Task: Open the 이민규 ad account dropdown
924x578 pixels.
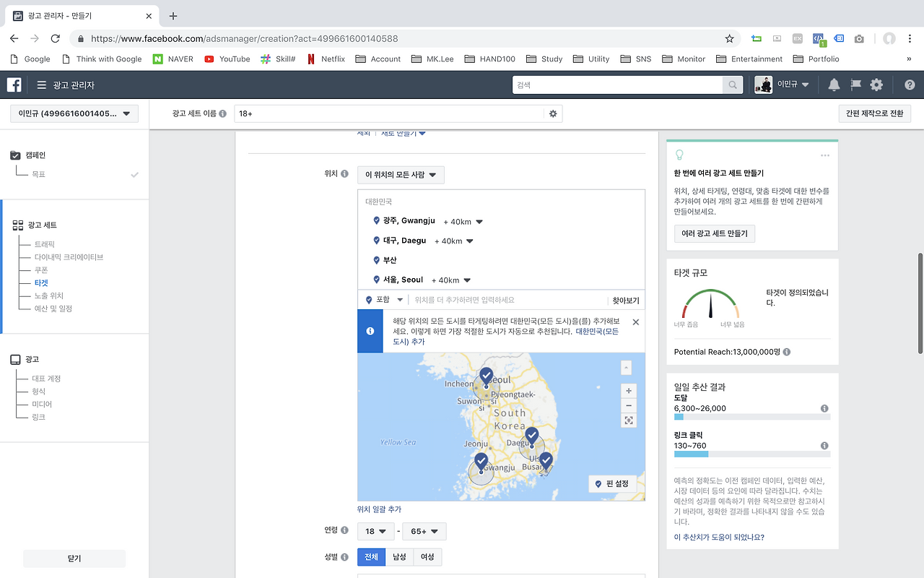Action: tap(74, 113)
